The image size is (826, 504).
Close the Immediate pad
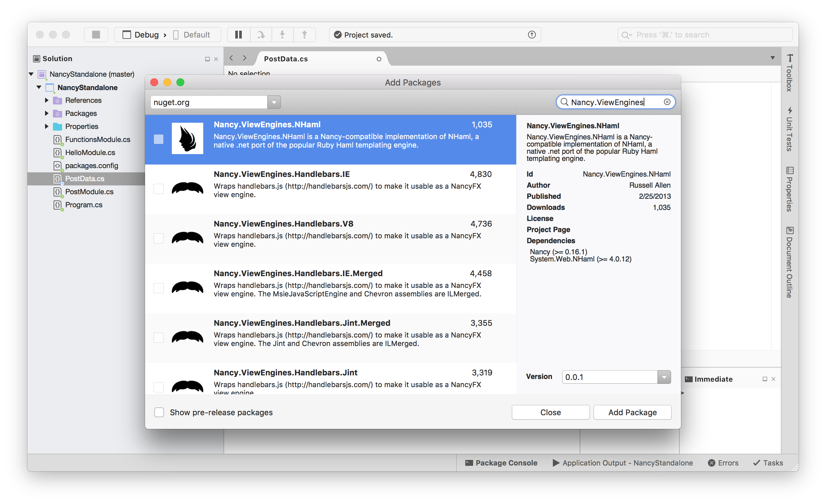(x=773, y=379)
